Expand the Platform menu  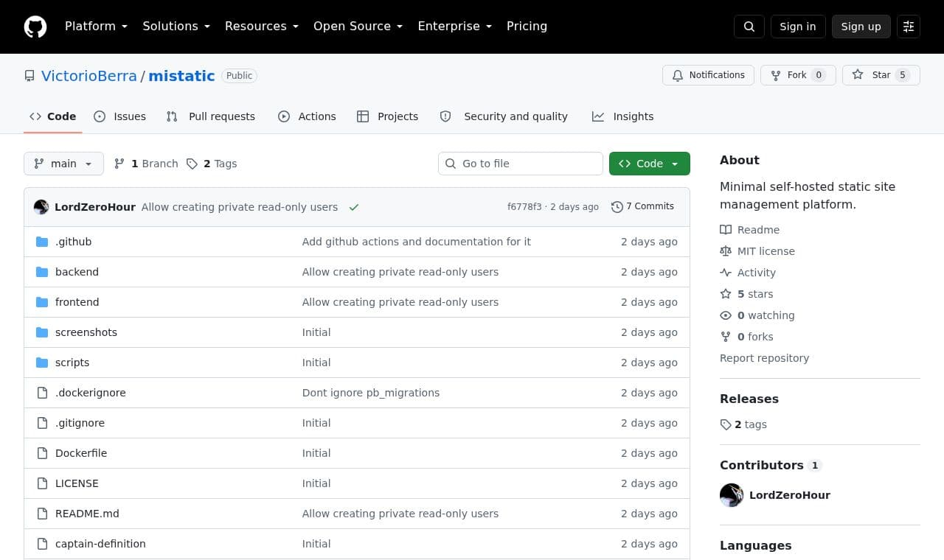click(x=96, y=26)
